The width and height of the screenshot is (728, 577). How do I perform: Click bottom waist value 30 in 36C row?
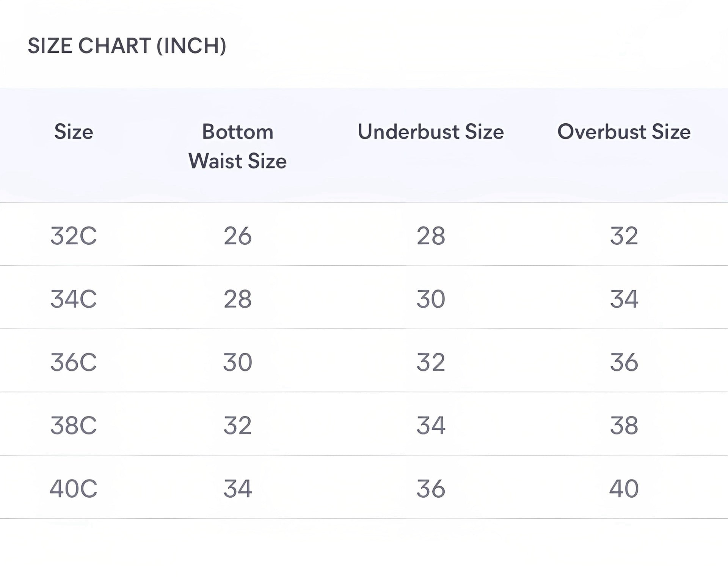238,362
